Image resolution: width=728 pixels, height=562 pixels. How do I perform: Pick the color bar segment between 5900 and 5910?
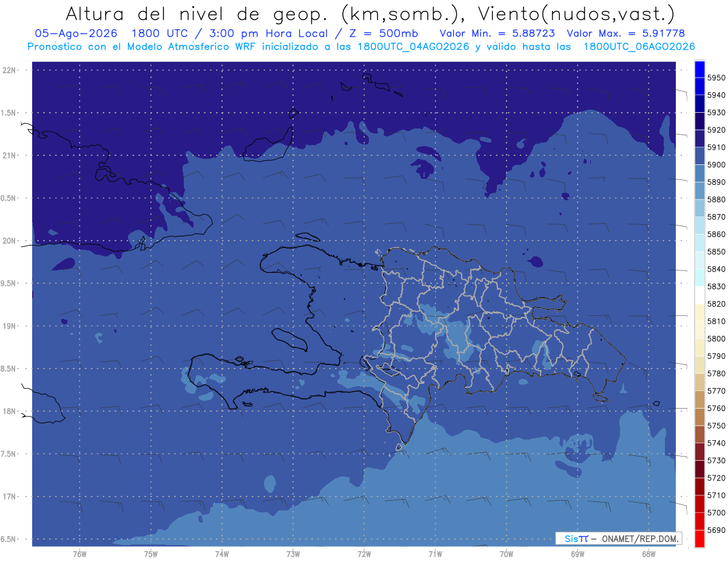(x=699, y=156)
